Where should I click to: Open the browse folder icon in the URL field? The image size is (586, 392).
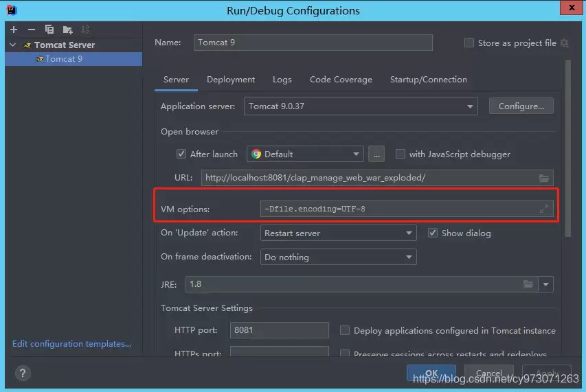point(544,178)
